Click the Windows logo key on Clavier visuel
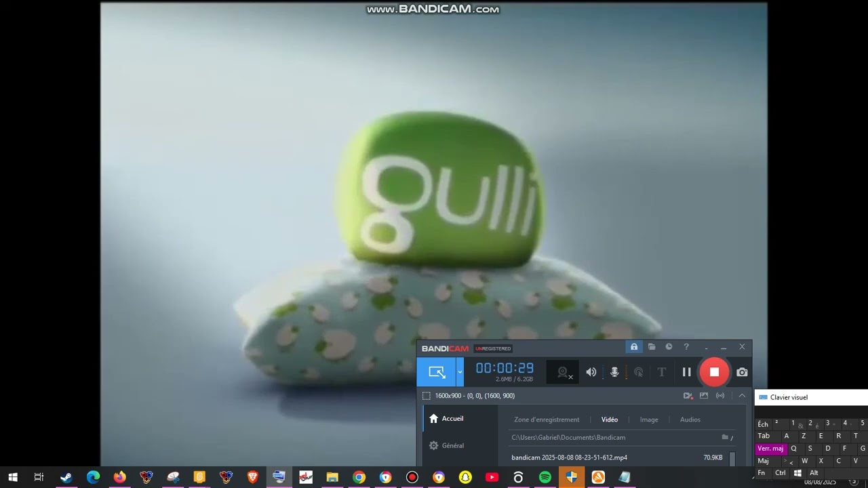Screen dimensions: 868x488 tap(797, 473)
